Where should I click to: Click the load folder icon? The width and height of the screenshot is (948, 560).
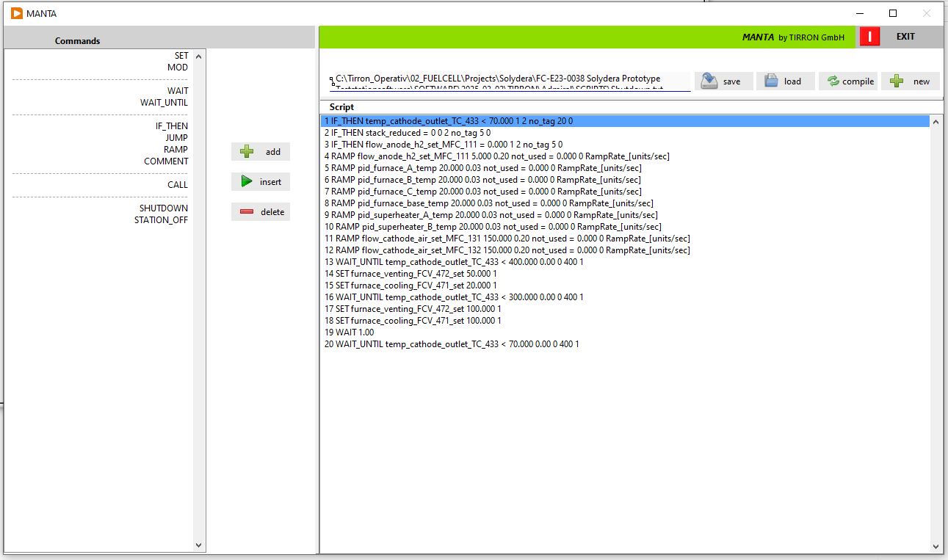point(770,81)
